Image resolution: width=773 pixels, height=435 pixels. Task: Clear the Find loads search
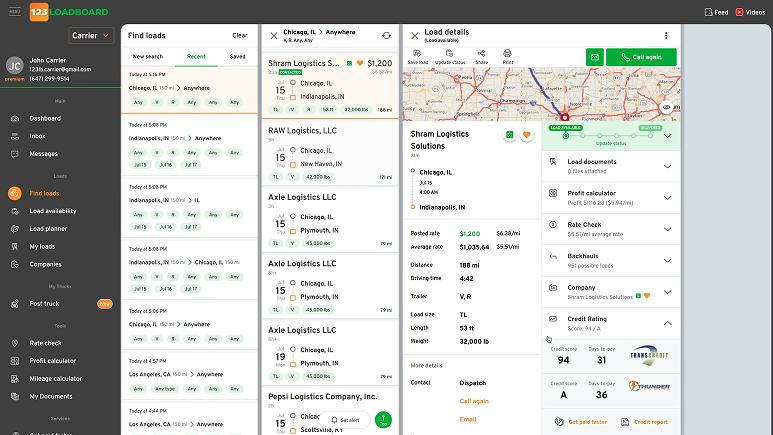point(240,36)
